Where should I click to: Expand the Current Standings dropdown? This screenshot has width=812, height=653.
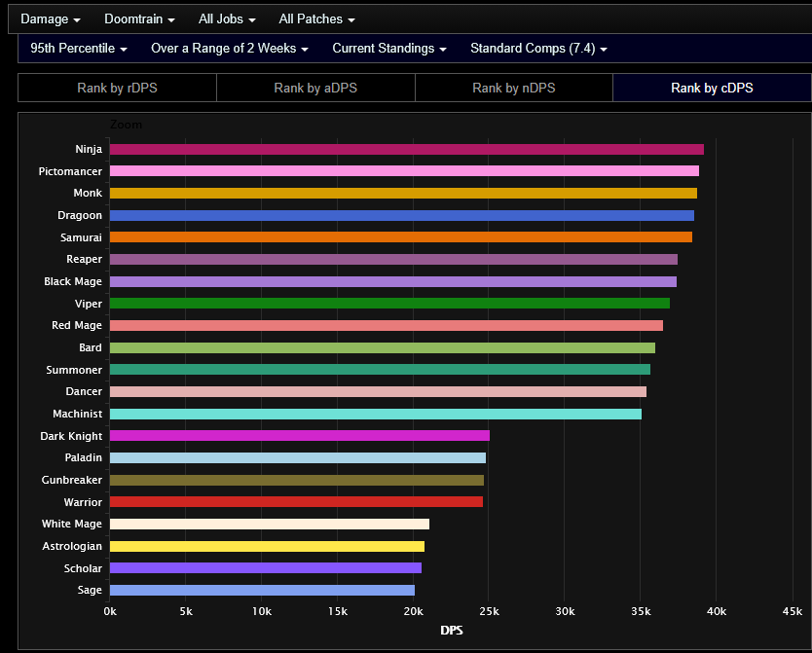point(389,48)
